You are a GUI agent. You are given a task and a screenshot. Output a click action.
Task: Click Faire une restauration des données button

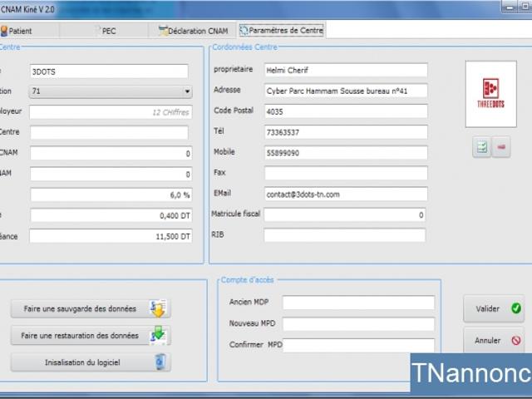[x=91, y=335]
